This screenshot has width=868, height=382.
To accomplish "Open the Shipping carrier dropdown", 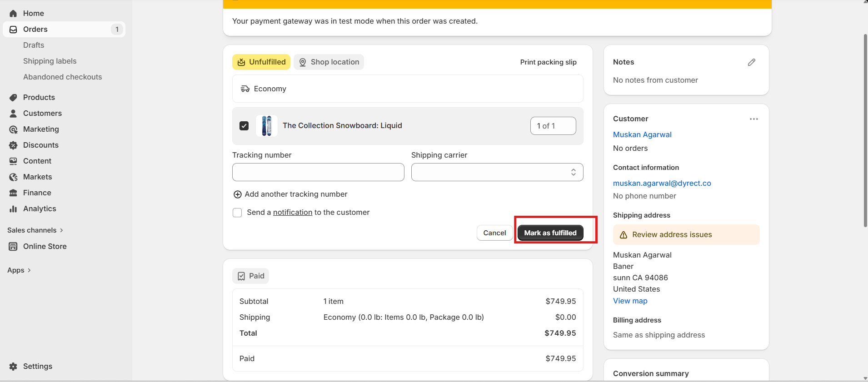I will [x=497, y=172].
